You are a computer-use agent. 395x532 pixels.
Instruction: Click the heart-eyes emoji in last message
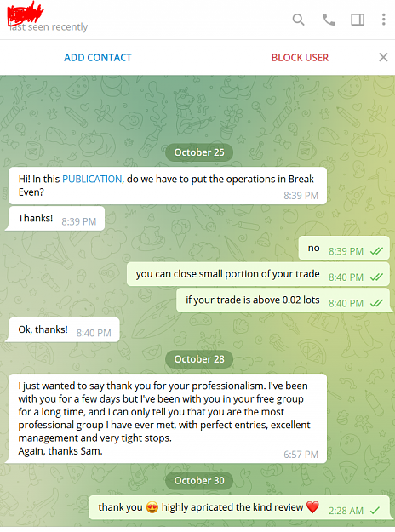click(x=152, y=507)
